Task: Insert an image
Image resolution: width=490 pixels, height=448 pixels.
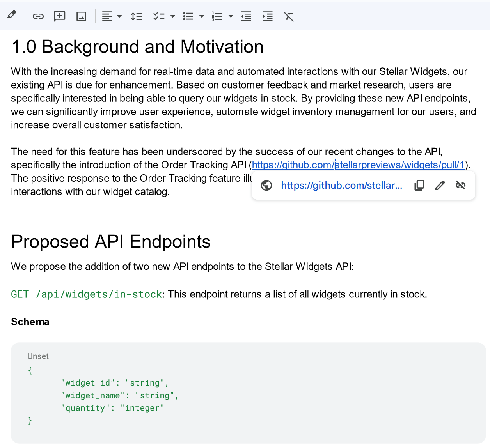Action: click(81, 16)
